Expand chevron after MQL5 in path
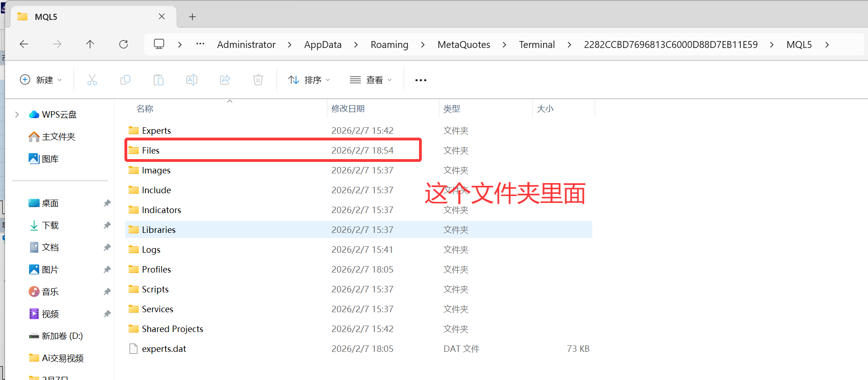The image size is (868, 380). point(827,45)
